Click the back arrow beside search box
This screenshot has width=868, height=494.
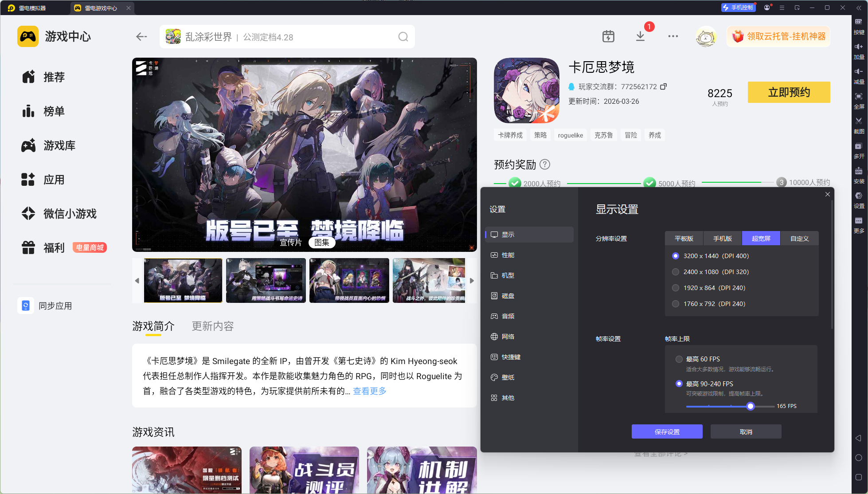pos(141,37)
